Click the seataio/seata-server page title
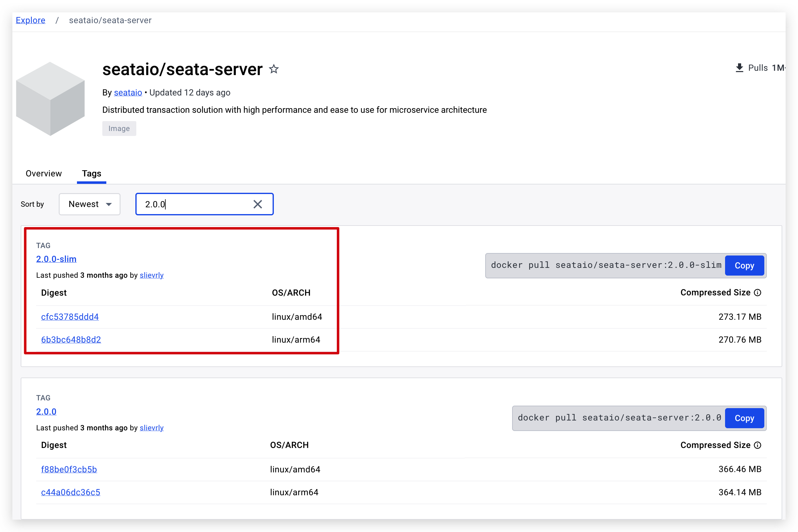 (182, 69)
